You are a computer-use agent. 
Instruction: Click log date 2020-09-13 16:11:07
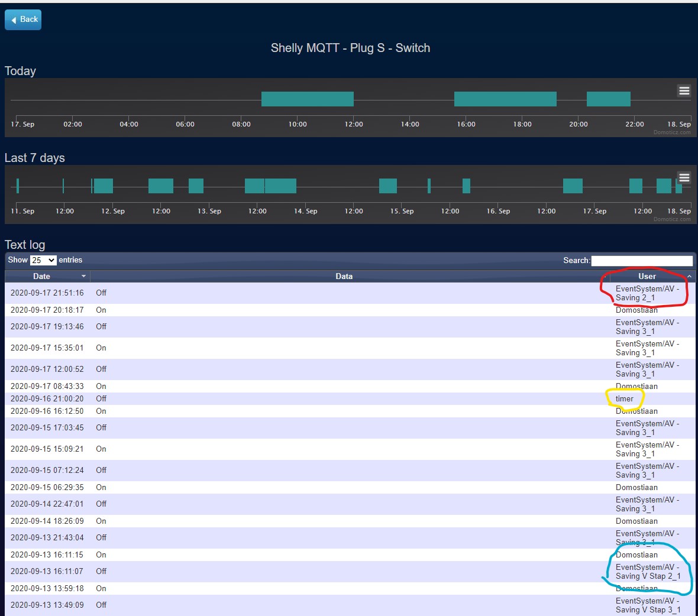(x=47, y=571)
